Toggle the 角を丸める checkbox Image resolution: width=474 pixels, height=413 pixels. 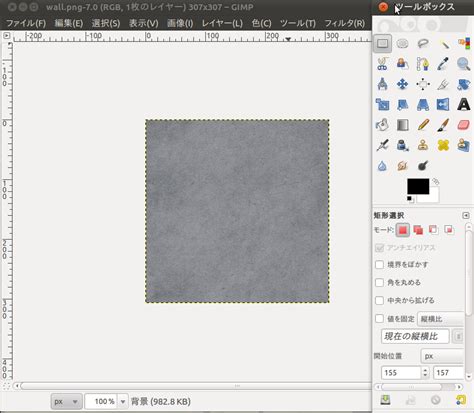pos(379,283)
